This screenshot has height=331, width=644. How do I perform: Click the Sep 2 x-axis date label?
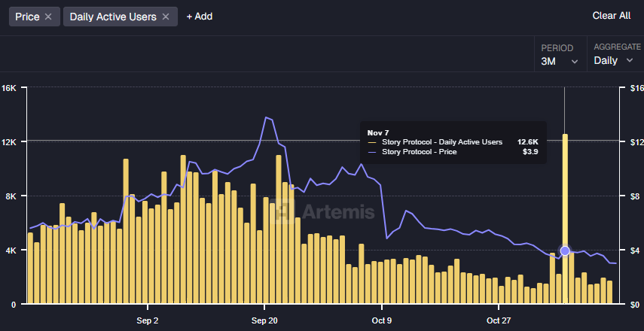click(x=148, y=320)
